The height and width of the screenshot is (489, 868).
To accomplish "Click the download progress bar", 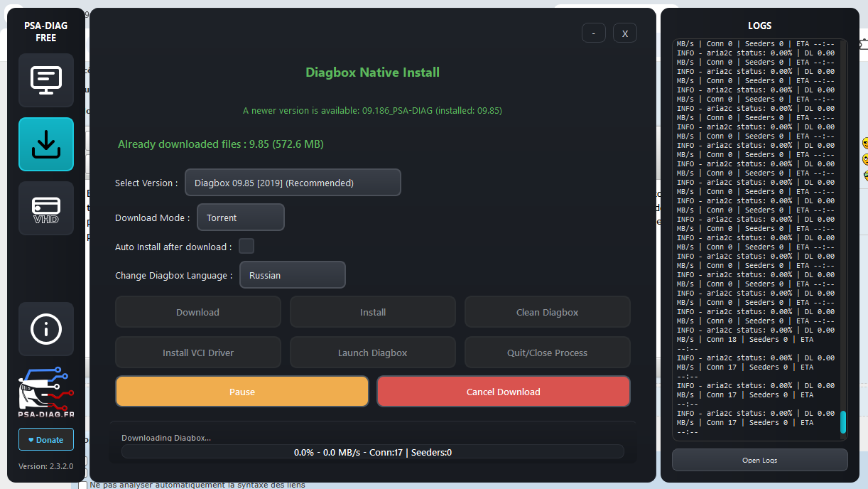I will 373,452.
